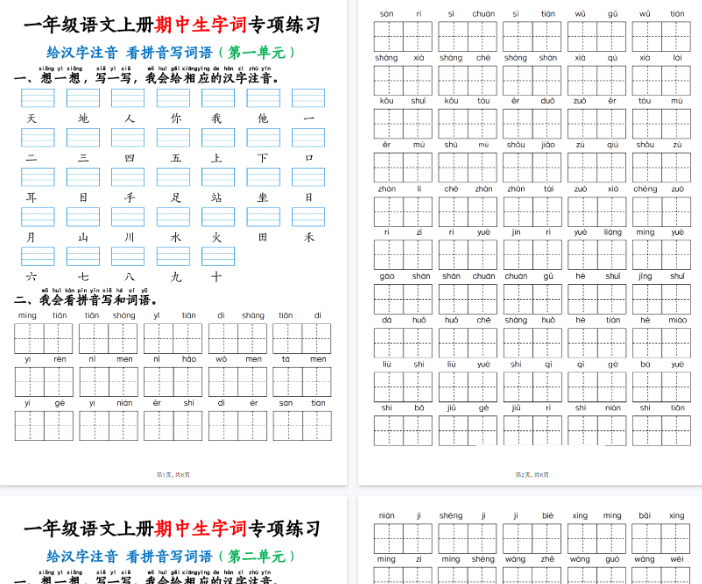Click the writing grid under 'míng tiān'

pyautogui.click(x=43, y=338)
